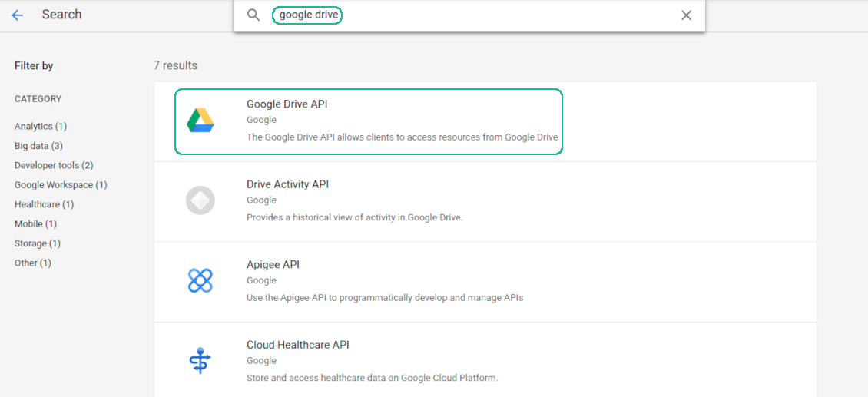
Task: Click the Cloud Healthcare API icon
Action: click(x=200, y=361)
